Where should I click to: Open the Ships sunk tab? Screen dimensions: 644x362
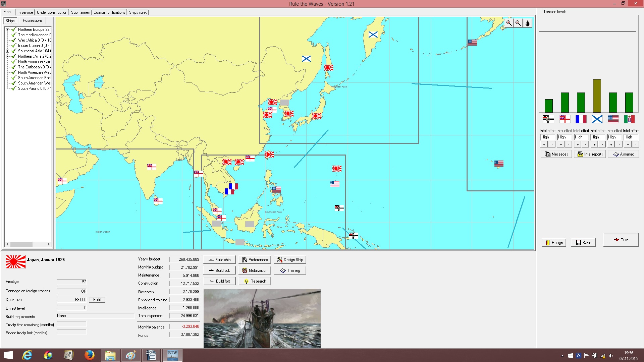pyautogui.click(x=138, y=12)
